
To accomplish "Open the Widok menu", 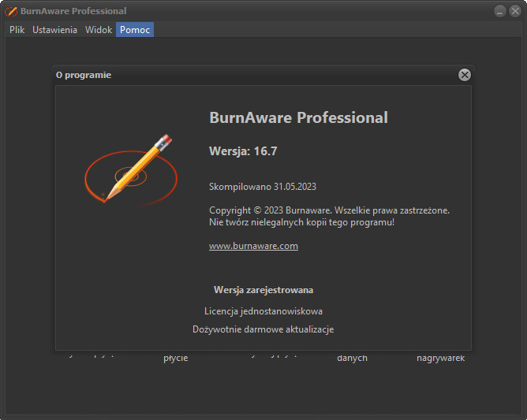I will tap(99, 30).
